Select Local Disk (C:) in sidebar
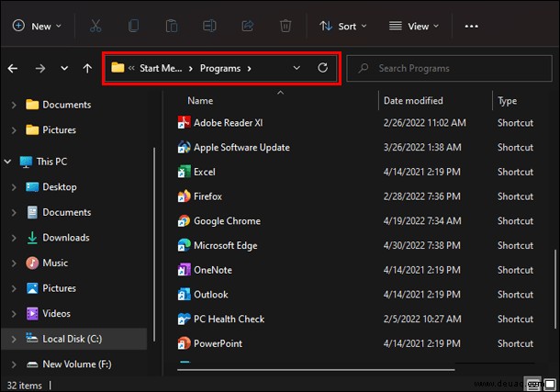 [x=73, y=339]
